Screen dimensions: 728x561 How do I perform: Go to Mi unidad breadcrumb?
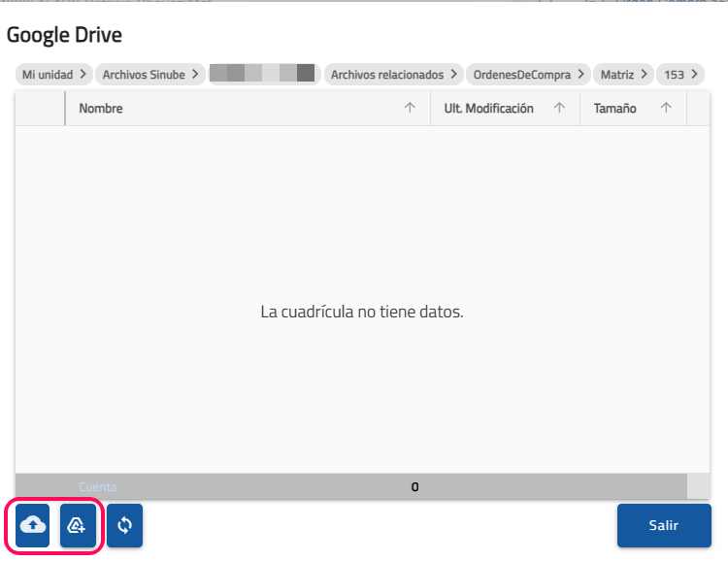(x=54, y=75)
